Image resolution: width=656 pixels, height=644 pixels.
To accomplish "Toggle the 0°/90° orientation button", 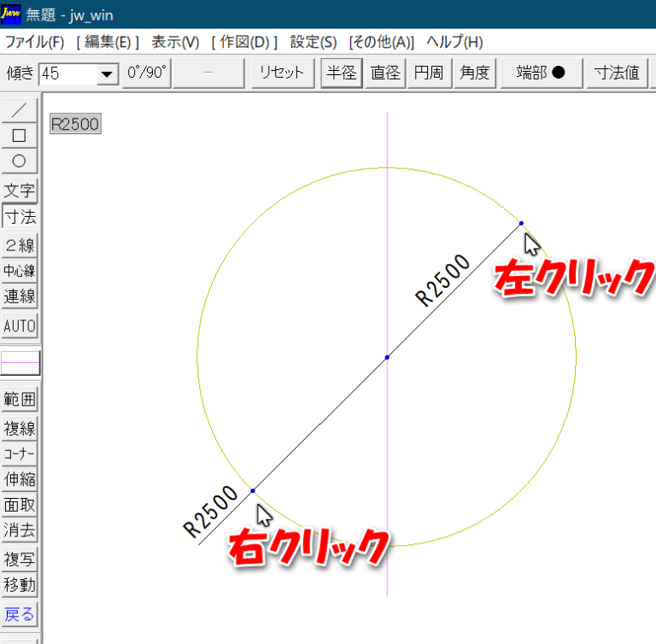I will [147, 73].
